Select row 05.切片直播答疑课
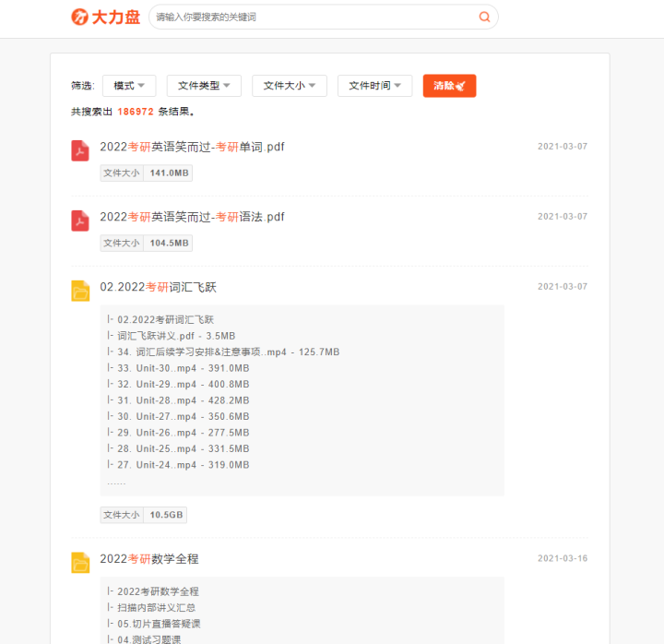 154,624
